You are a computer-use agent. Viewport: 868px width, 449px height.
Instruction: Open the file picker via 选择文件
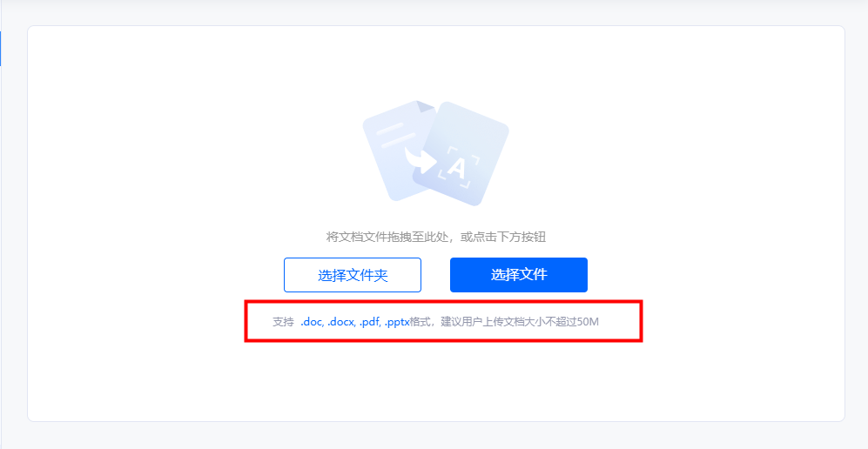tap(519, 275)
